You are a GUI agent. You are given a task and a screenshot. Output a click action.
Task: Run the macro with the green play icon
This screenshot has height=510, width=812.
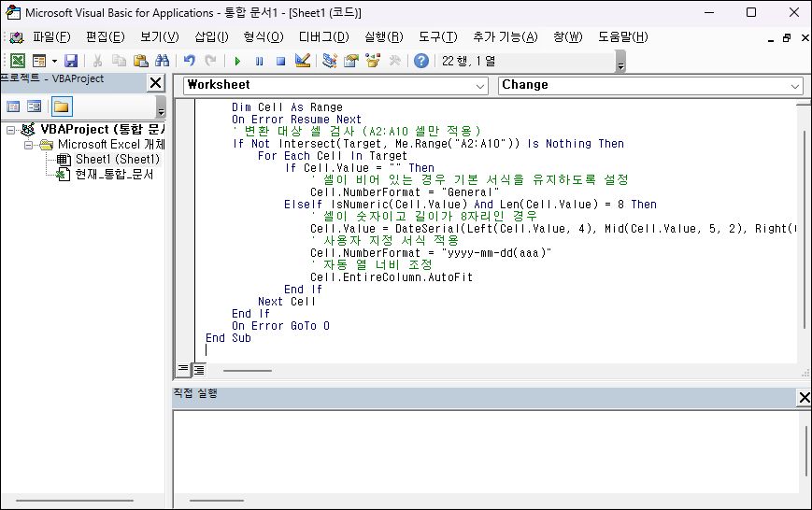point(237,61)
